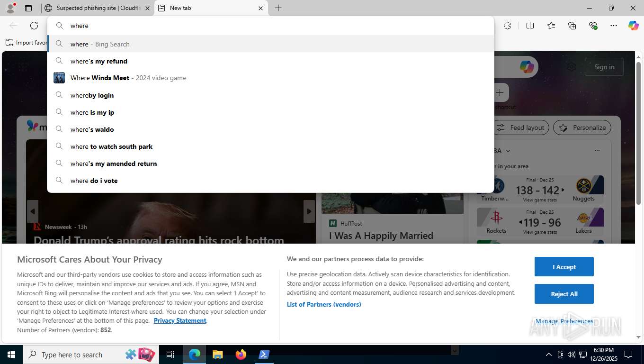644x364 pixels.
Task: Select 'where to watch south park' suggestion
Action: 270,146
